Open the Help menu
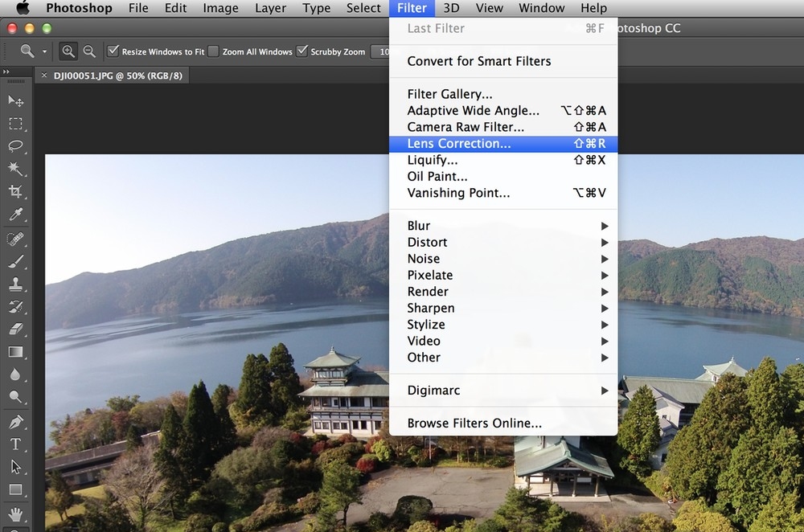This screenshot has width=804, height=532. pos(594,8)
